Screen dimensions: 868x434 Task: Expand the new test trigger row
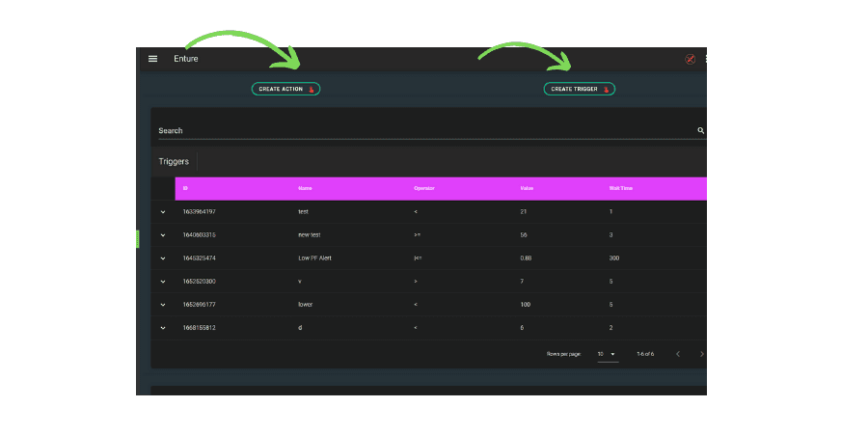163,234
